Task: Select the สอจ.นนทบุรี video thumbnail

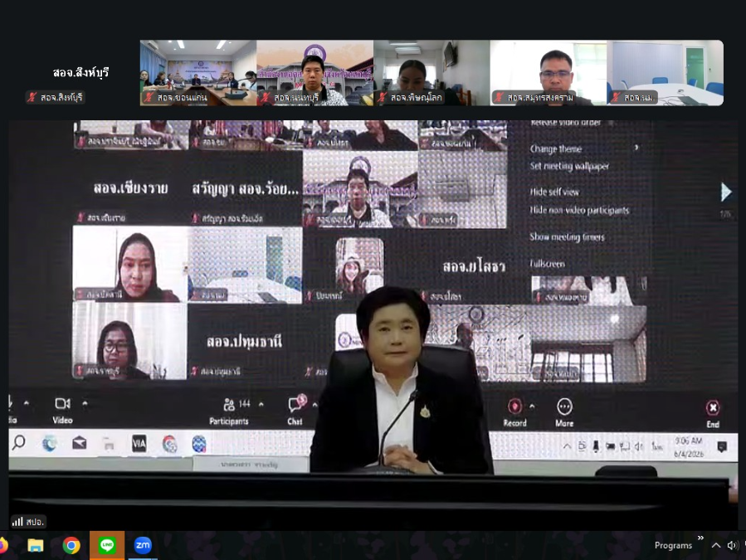Action: click(315, 73)
